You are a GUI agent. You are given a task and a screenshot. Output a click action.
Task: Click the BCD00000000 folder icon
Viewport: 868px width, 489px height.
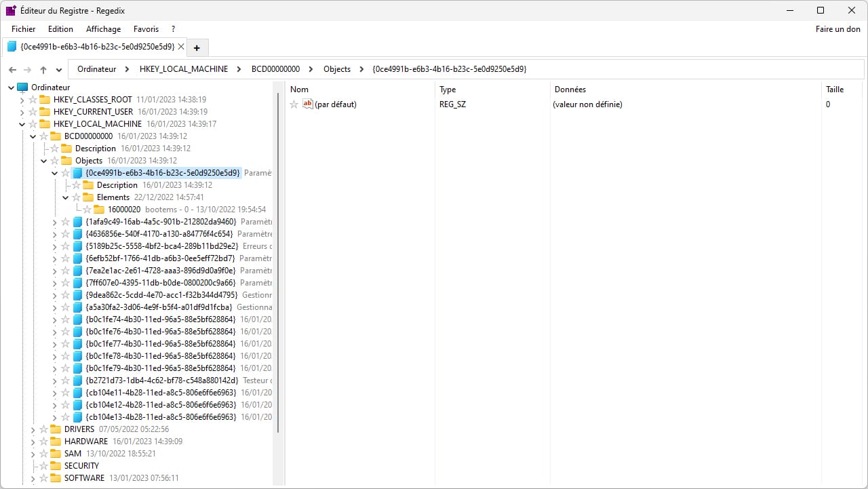(56, 136)
